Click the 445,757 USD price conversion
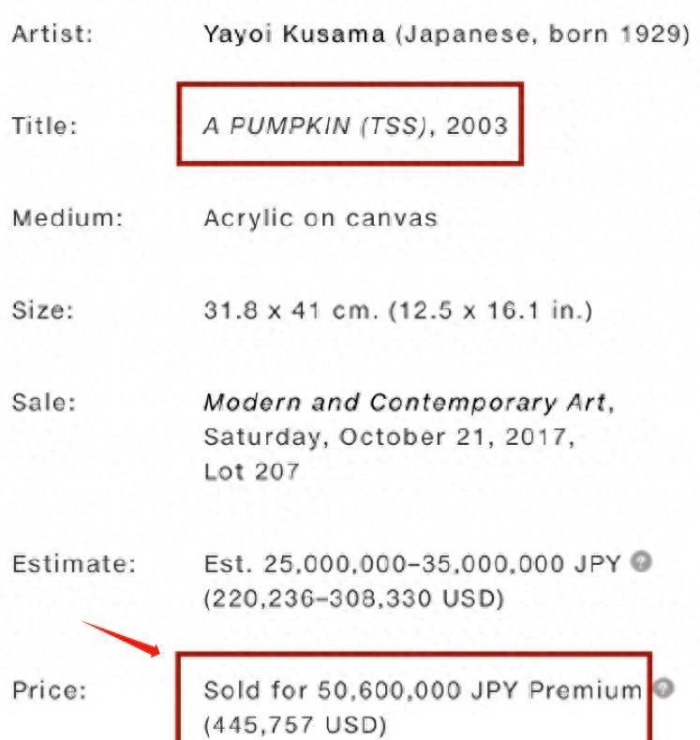This screenshot has height=740, width=700. pos(295,724)
